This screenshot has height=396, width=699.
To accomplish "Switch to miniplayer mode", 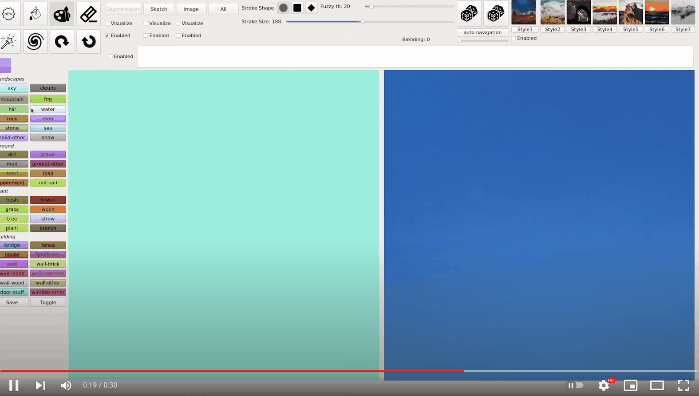I will (630, 385).
